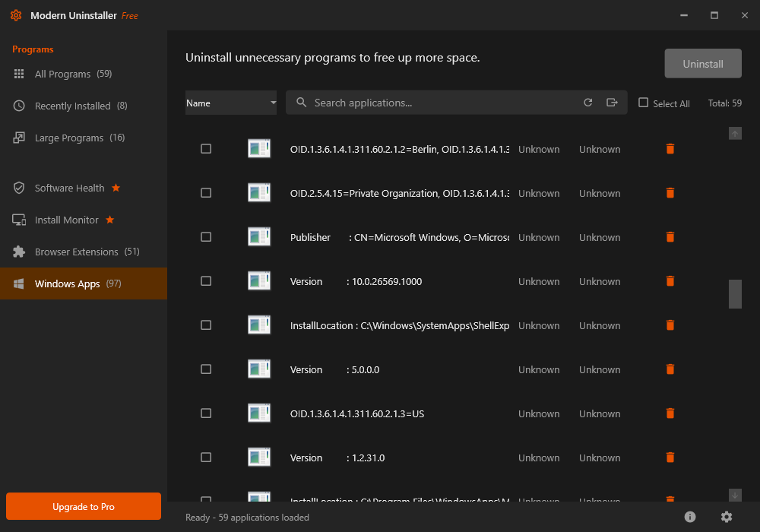Delete the OID Berlin entry via trash icon

point(670,149)
